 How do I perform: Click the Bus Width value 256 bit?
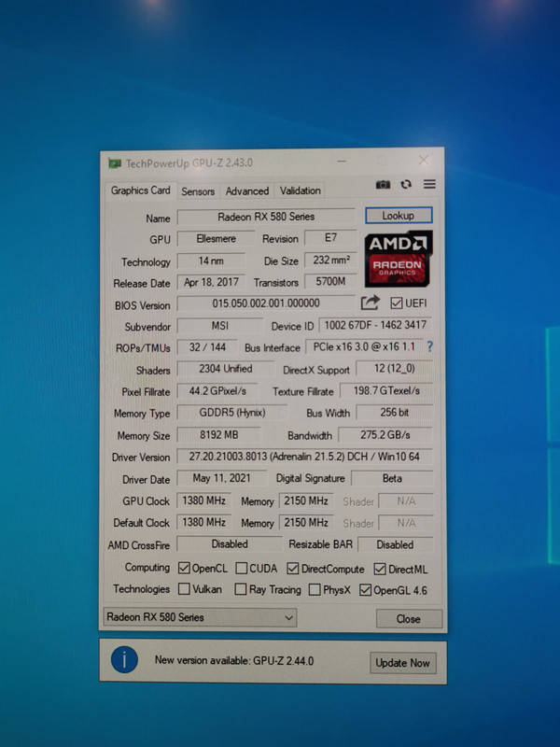point(394,413)
